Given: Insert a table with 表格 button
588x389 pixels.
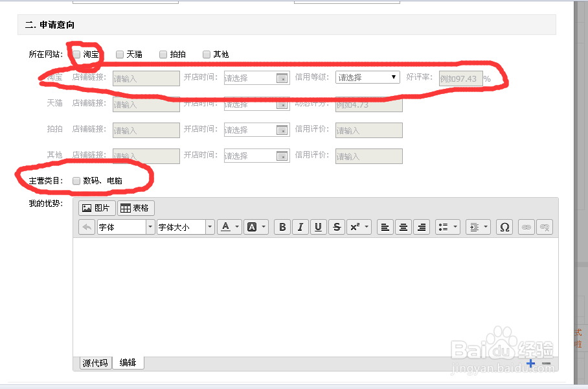Looking at the screenshot, I should [x=136, y=208].
